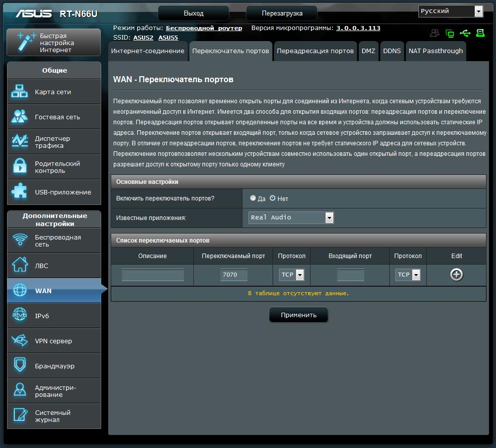Open the quick Internet setup wizard icon
496x448 pixels.
(x=26, y=42)
